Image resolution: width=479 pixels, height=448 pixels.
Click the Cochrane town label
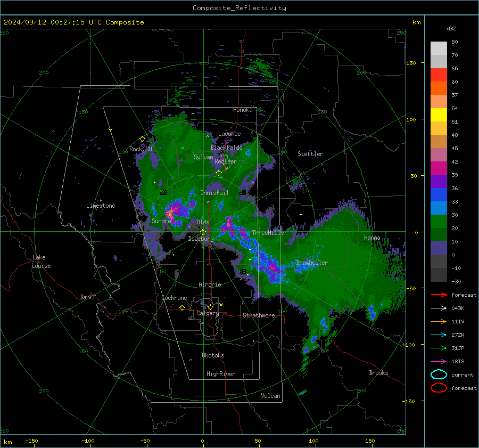coord(174,298)
